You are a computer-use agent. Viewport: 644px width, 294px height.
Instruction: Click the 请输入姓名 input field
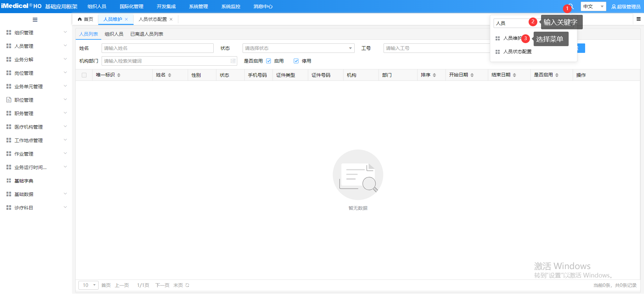pos(157,48)
